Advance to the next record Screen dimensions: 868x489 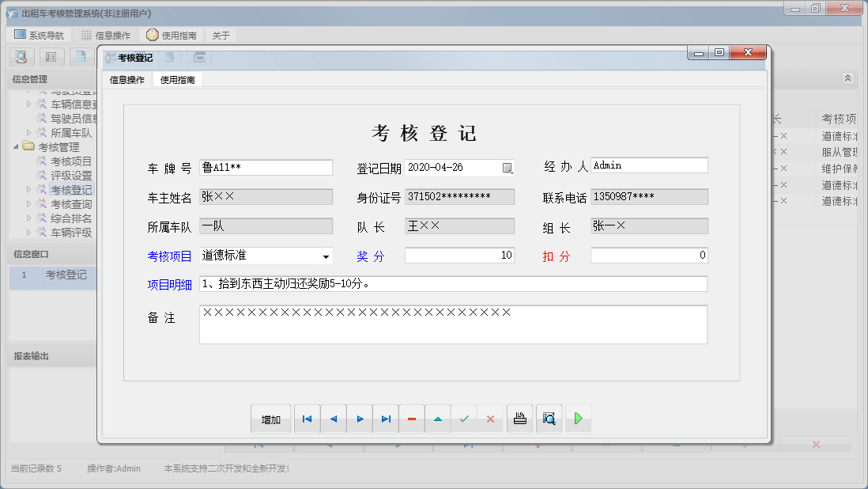(360, 419)
